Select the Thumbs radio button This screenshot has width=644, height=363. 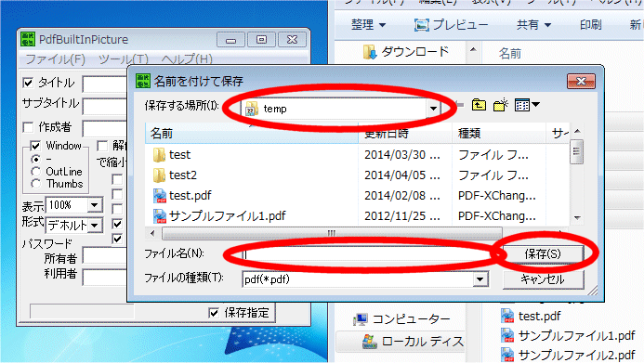tap(35, 184)
